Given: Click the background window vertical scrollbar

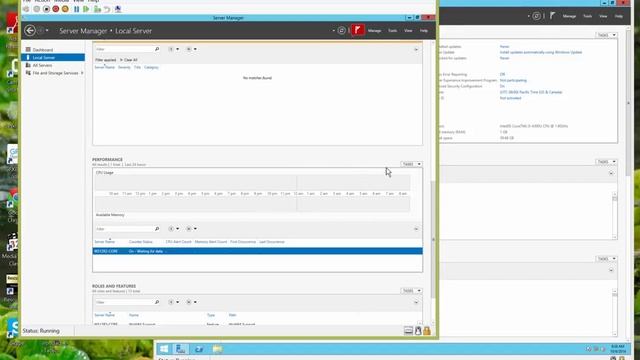Looking at the screenshot, I should (x=628, y=102).
